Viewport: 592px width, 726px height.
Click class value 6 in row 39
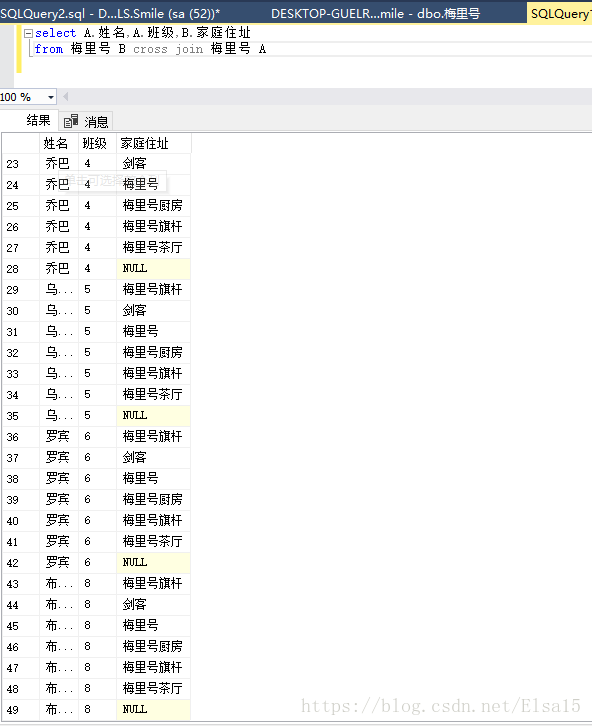98,500
